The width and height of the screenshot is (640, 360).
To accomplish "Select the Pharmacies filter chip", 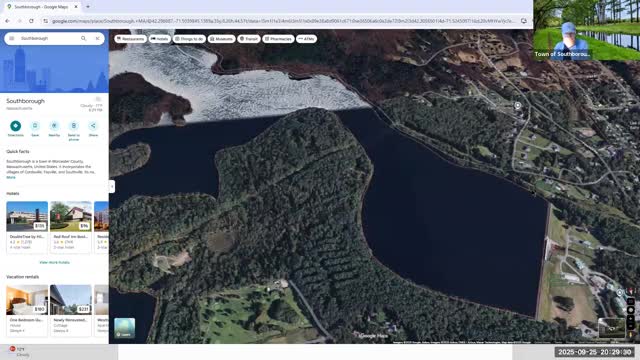I will pyautogui.click(x=278, y=39).
